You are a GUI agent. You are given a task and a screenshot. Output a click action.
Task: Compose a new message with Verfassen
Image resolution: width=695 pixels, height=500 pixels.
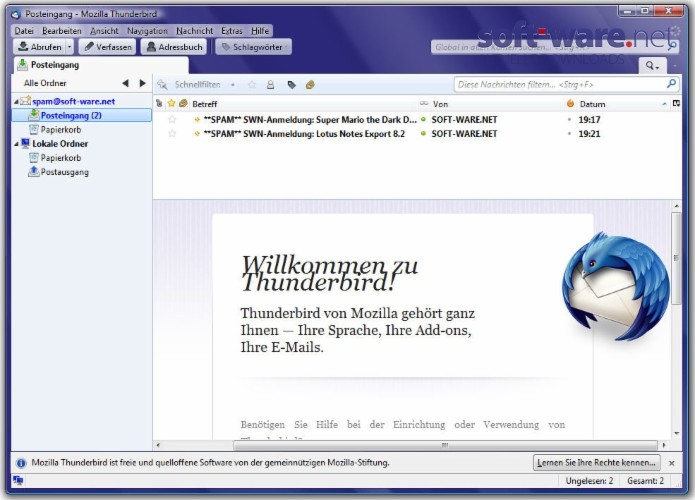tap(108, 47)
